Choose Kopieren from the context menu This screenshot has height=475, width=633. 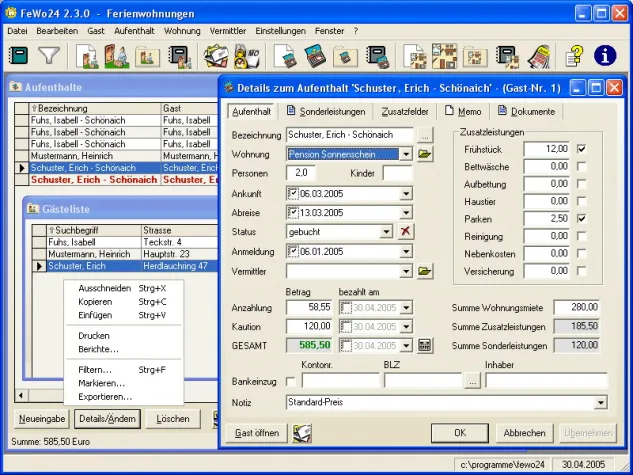click(x=95, y=301)
